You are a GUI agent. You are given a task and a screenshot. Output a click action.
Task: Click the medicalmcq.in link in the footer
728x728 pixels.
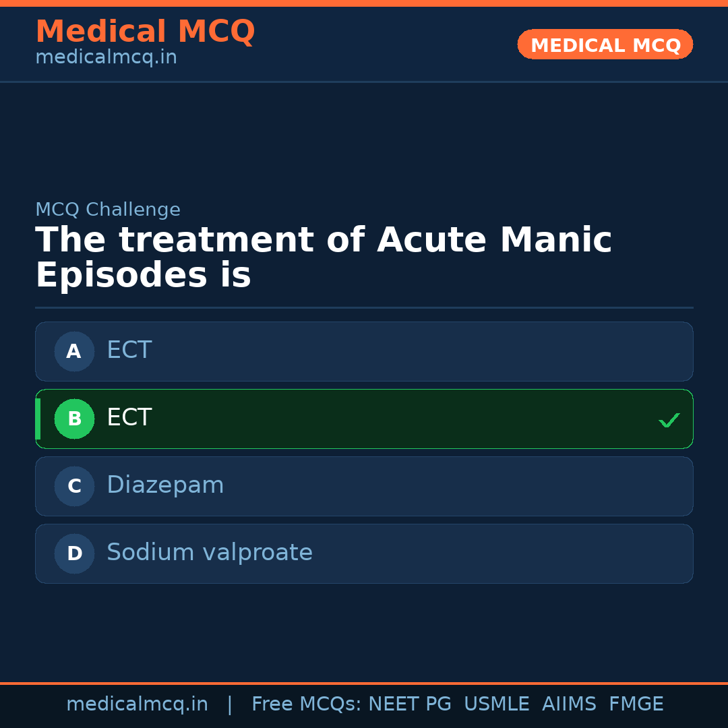[138, 704]
